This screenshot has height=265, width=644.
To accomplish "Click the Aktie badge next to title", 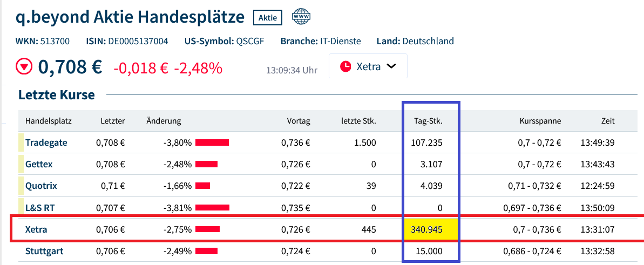I will click(x=268, y=17).
